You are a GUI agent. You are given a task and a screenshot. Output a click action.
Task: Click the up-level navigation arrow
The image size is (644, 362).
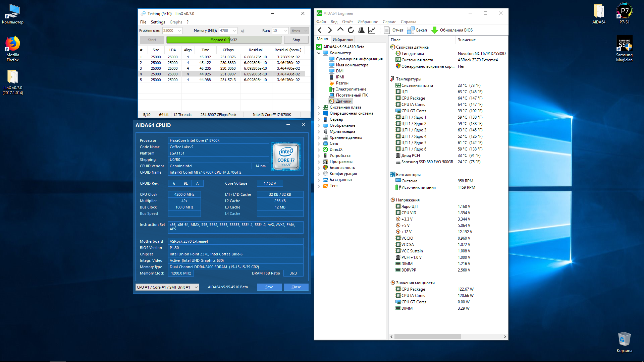tap(340, 30)
